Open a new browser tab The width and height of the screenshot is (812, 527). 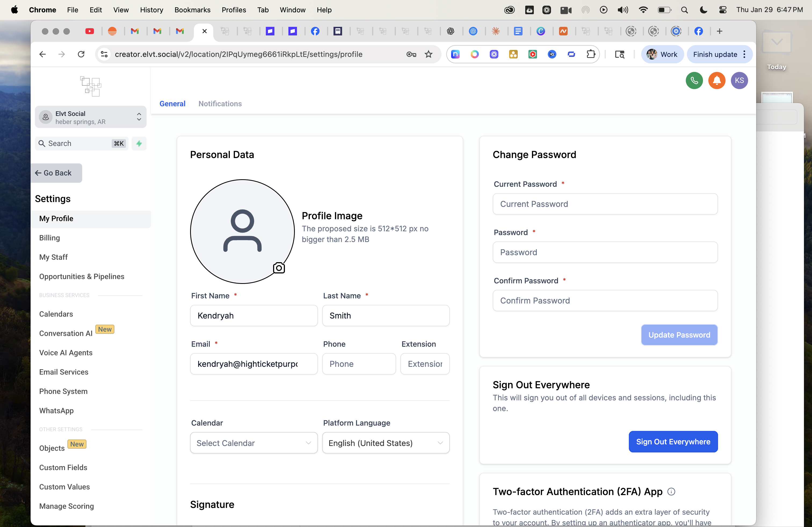tap(719, 31)
